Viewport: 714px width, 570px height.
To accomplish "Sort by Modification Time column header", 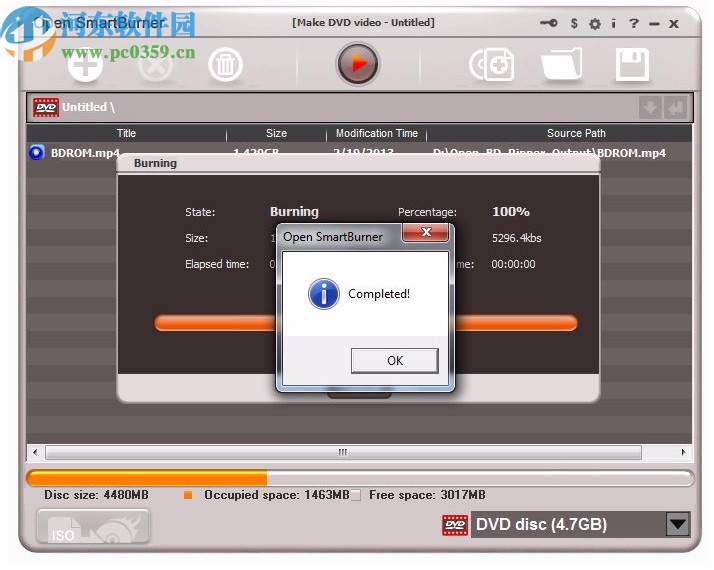I will 377,133.
